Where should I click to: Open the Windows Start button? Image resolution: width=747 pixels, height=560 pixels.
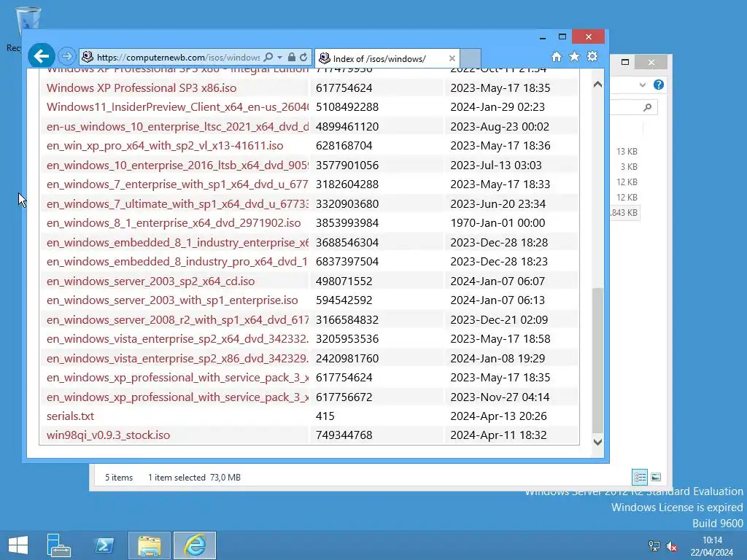click(x=18, y=545)
